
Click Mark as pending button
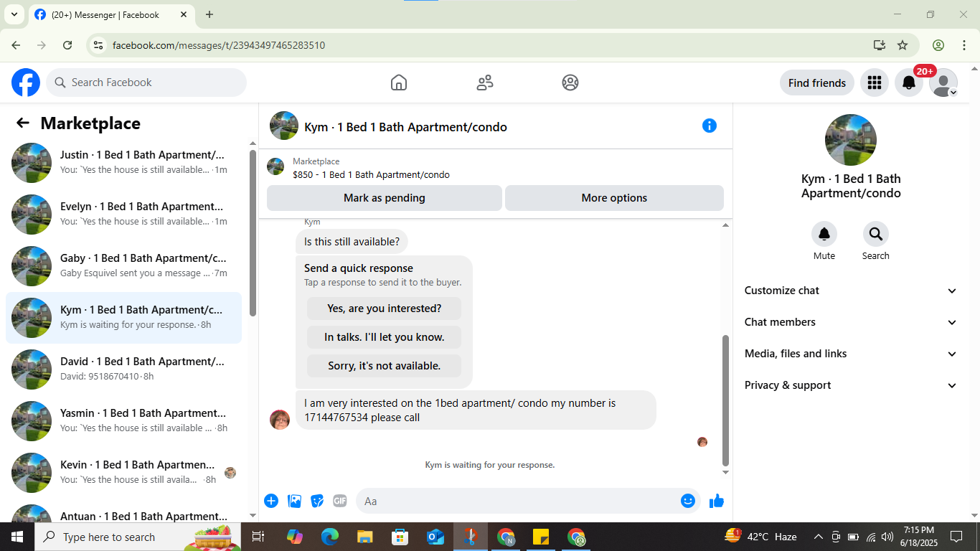pyautogui.click(x=385, y=198)
